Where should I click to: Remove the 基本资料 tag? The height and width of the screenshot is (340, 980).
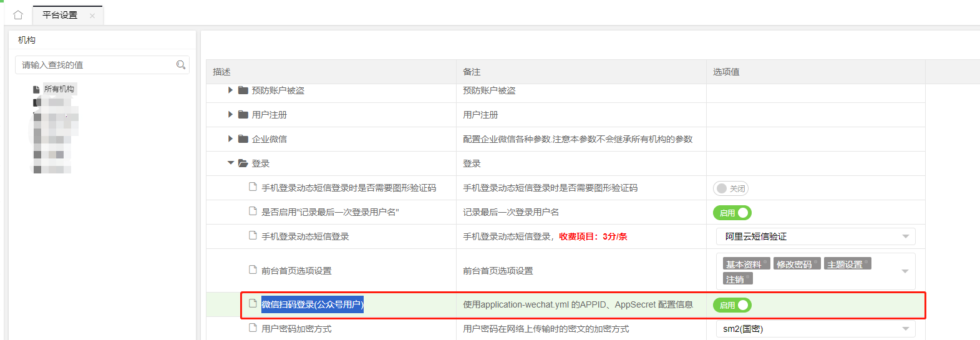point(765,262)
